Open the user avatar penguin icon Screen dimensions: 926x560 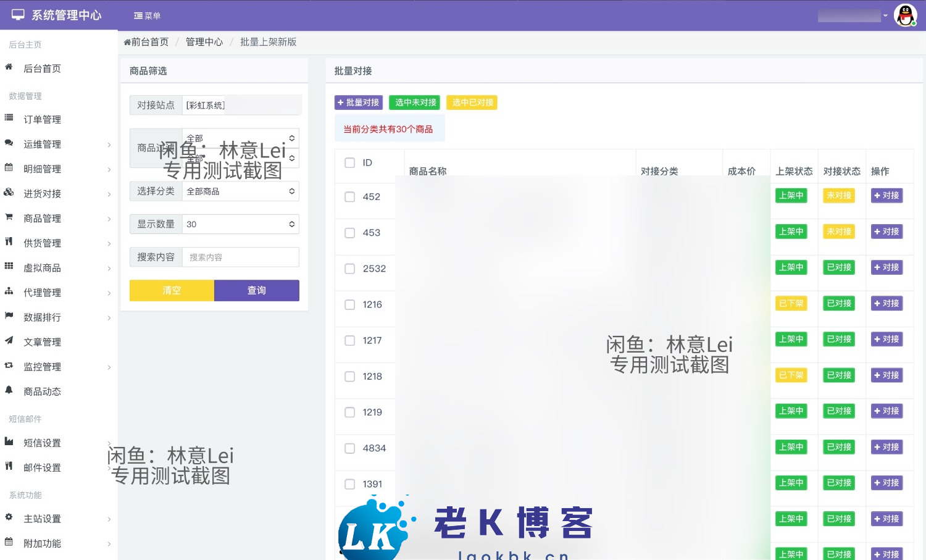905,15
